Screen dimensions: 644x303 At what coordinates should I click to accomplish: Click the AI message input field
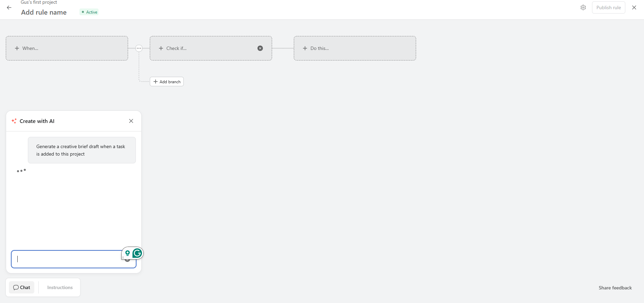68,259
